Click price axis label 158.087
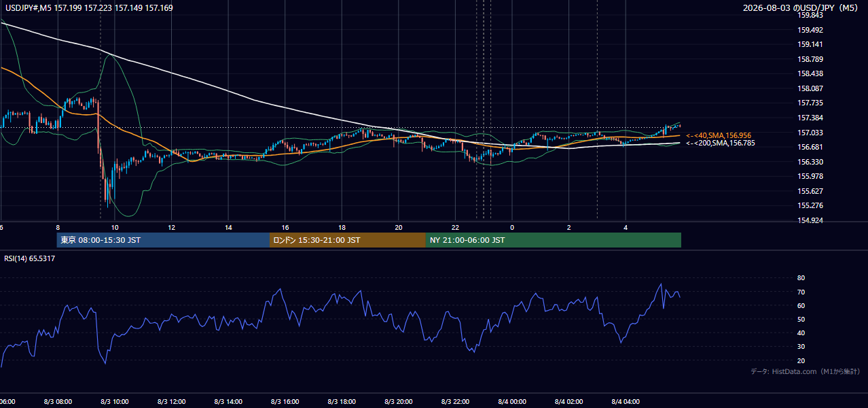Viewport: 868px width, 408px height. [x=811, y=88]
